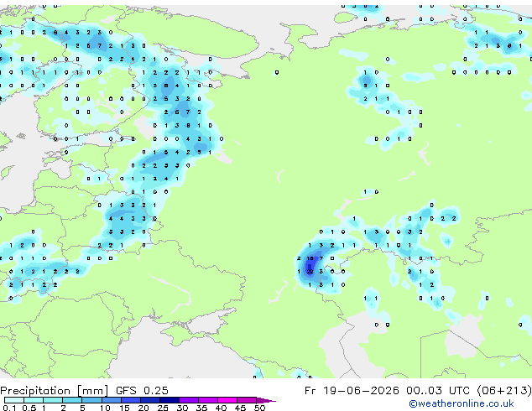Click the '(06+213)' forecast run text

coord(504,390)
